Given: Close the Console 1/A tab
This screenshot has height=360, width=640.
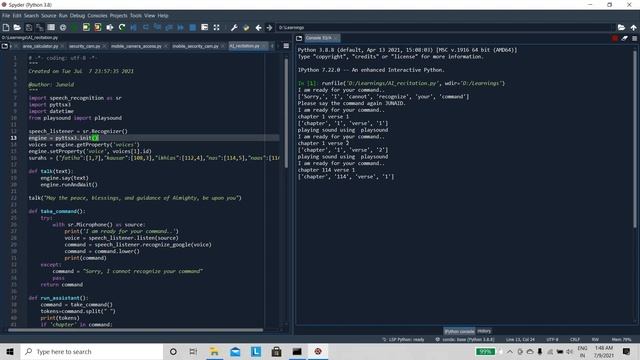Looking at the screenshot, I should 336,38.
